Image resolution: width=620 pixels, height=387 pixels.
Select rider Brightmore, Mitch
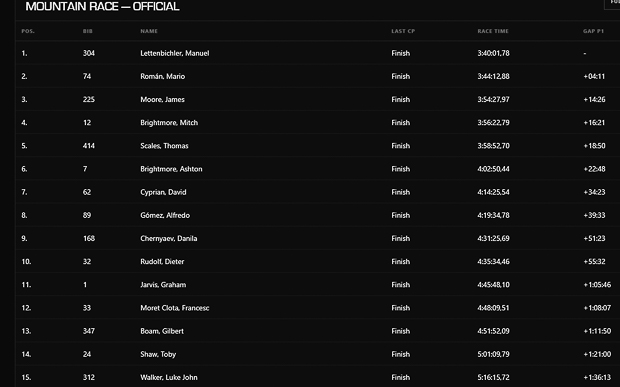point(169,123)
